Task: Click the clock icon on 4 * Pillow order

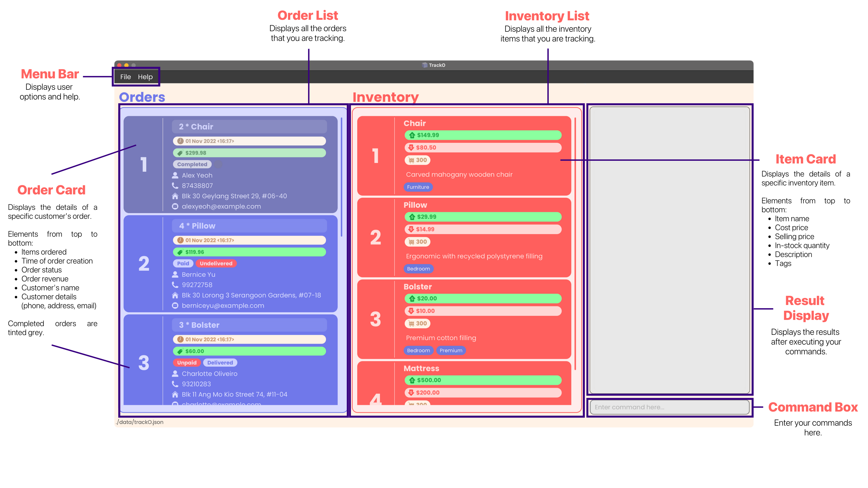Action: [180, 240]
